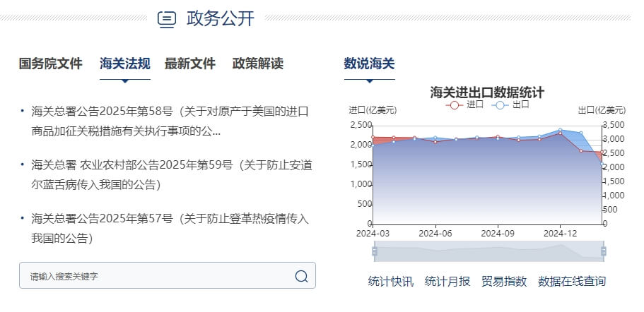The width and height of the screenshot is (644, 312).
Task: Click the 2024-09 x-axis label
Action: click(498, 234)
